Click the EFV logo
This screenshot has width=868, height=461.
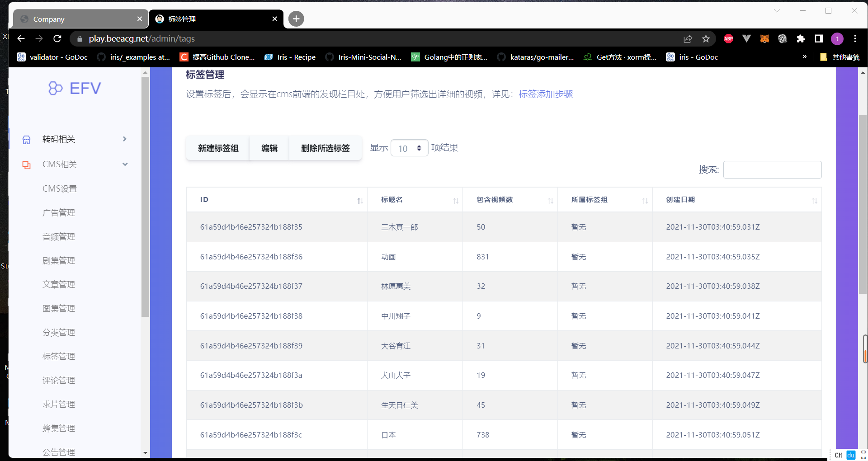[x=75, y=88]
